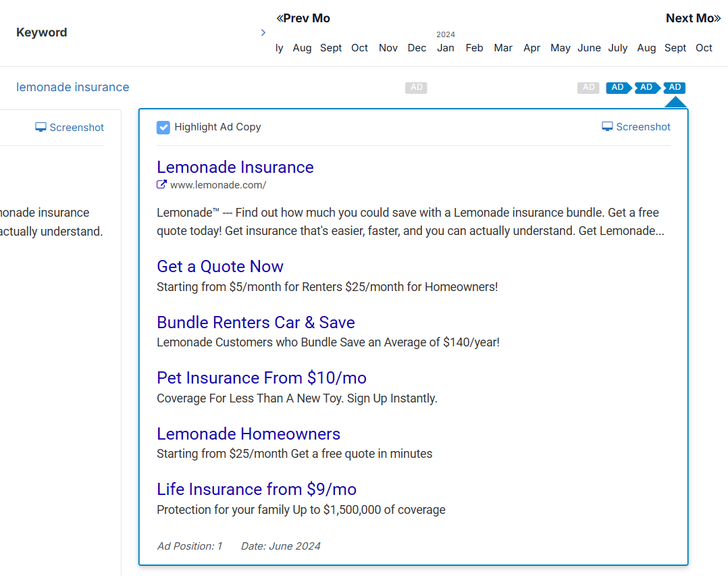Image resolution: width=728 pixels, height=576 pixels.
Task: Select the blue AD marker under Aug
Action: pos(646,87)
